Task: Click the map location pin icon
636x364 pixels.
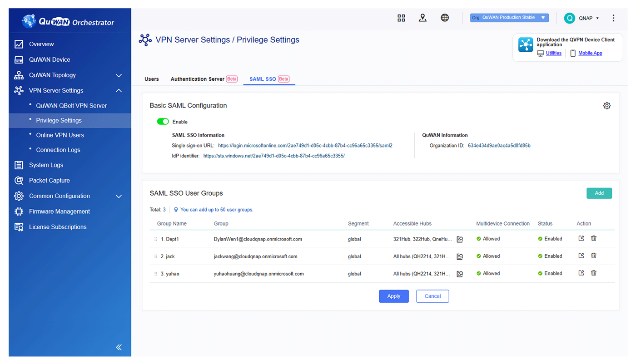Action: point(422,18)
